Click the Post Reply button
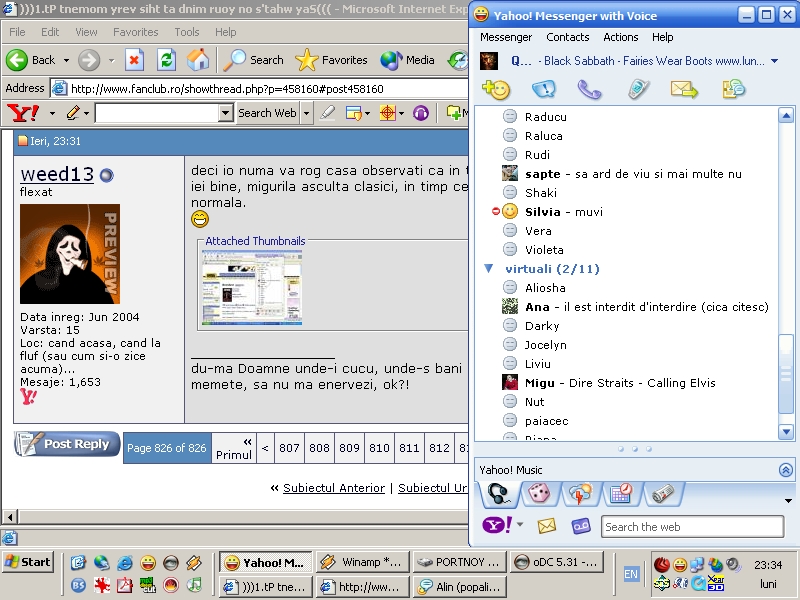800x600 pixels. [x=67, y=444]
